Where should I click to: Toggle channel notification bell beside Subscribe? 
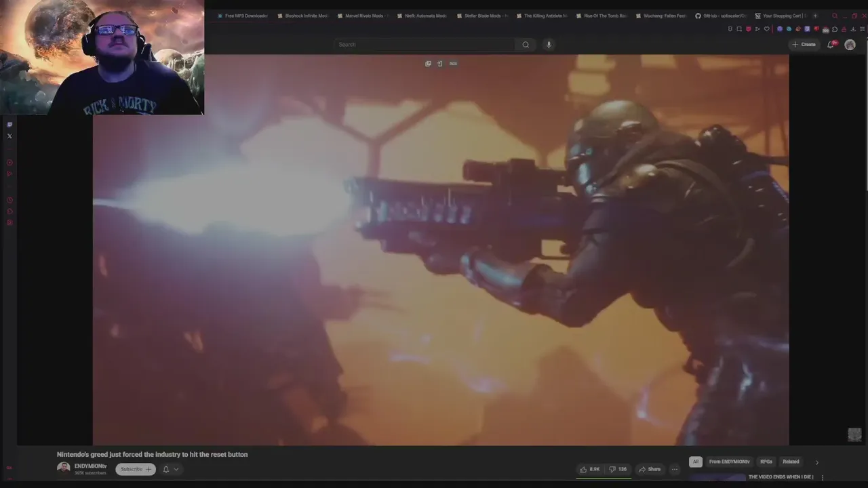pyautogui.click(x=166, y=469)
